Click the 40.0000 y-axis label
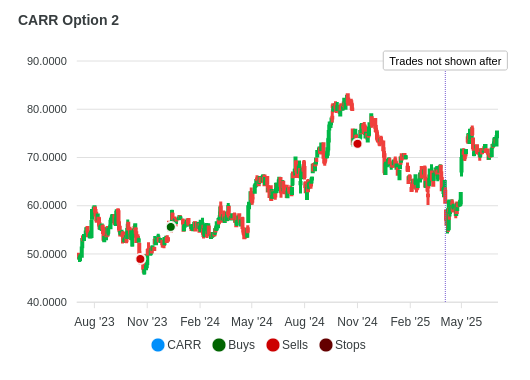 click(x=47, y=302)
